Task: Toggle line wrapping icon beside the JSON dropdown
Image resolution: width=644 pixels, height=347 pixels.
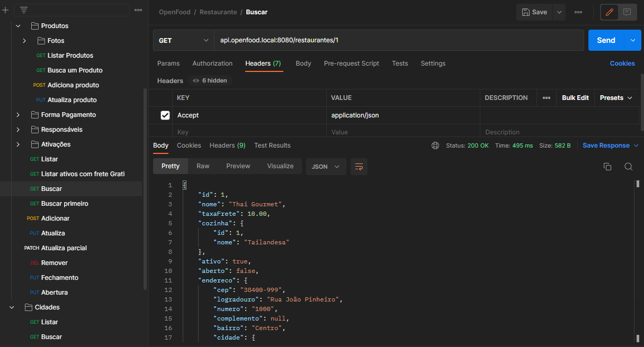Action: [359, 166]
